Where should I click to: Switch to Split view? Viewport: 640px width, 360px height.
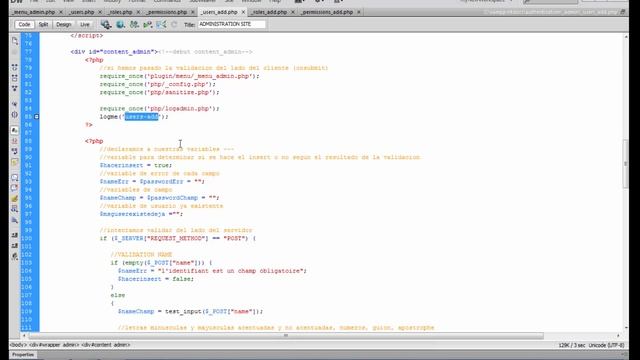point(43,24)
